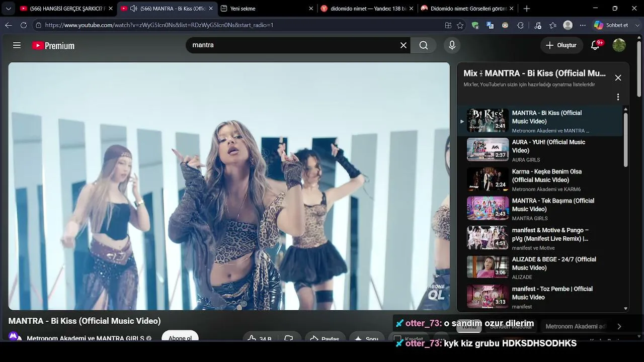Switch to the Didomido nimet Görselleri tab
Viewport: 644px width, 362px height.
[468, 9]
